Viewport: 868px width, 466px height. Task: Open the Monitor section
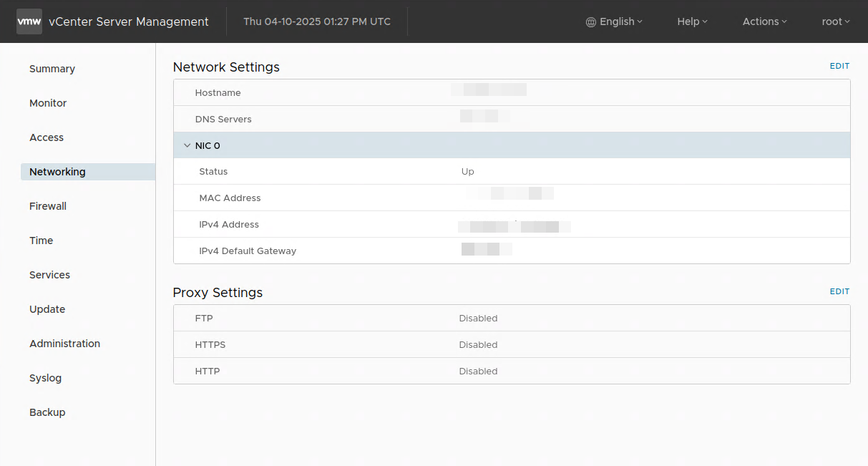(48, 103)
